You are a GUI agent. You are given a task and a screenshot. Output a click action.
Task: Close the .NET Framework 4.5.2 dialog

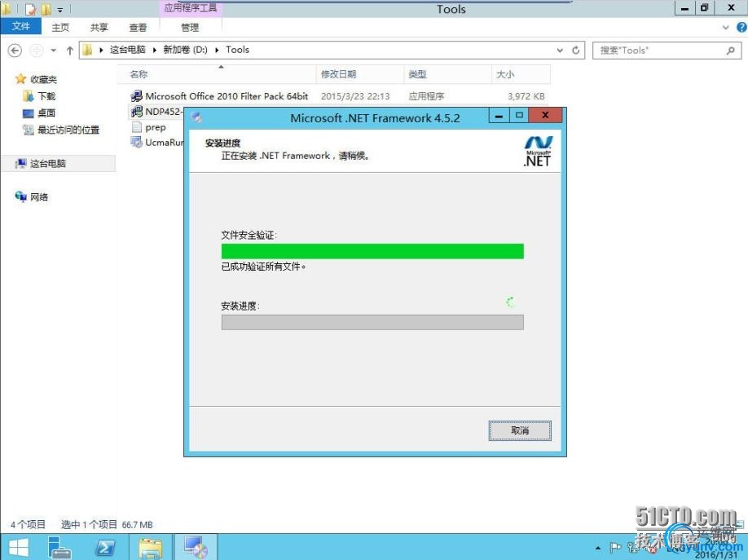546,116
